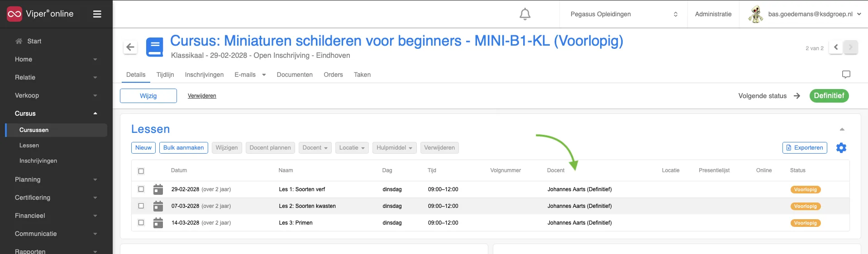
Task: Click the Nieuw lesson button
Action: (x=143, y=148)
